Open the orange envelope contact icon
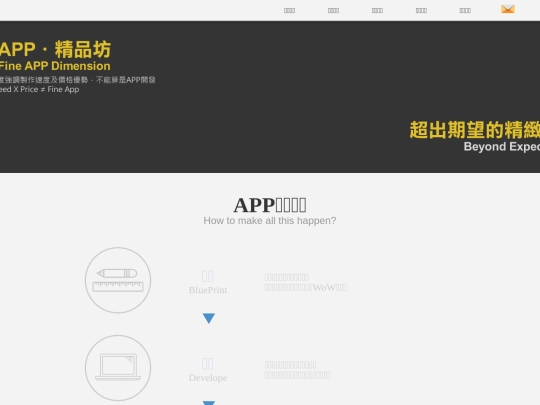The height and width of the screenshot is (405, 540). pyautogui.click(x=508, y=9)
